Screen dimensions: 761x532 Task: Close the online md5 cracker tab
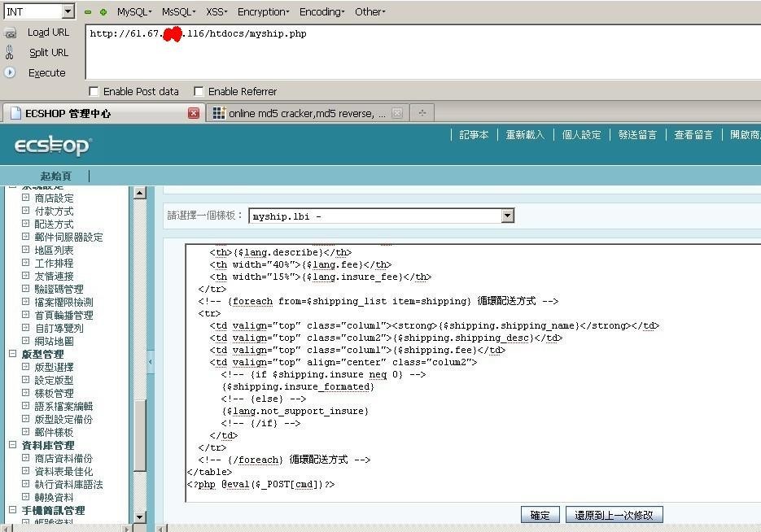397,114
